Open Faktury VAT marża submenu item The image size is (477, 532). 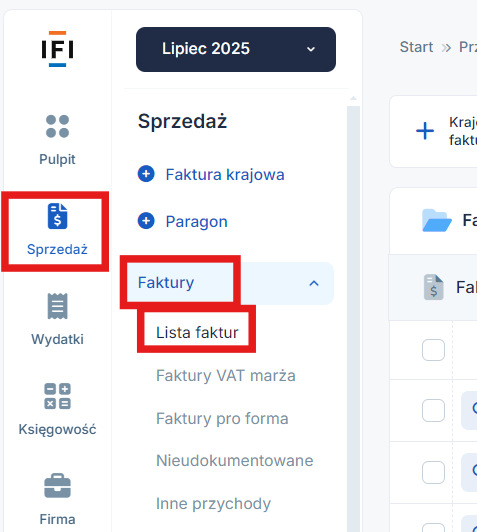point(226,376)
